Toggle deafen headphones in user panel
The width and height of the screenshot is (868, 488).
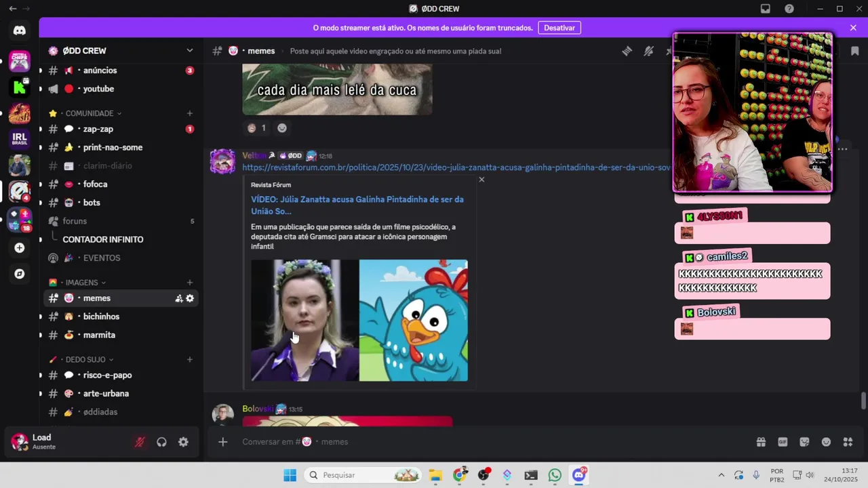(x=161, y=442)
